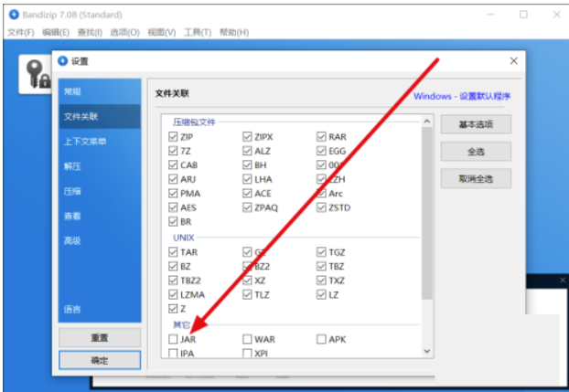The width and height of the screenshot is (569, 392).
Task: Open the Windows - 设置默认程序 link
Action: point(462,97)
